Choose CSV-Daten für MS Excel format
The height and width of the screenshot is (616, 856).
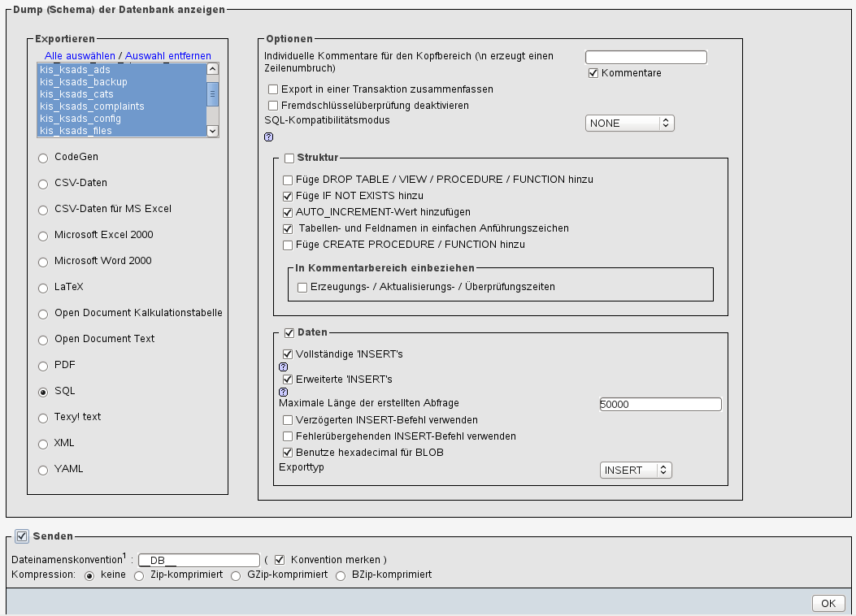tap(43, 210)
